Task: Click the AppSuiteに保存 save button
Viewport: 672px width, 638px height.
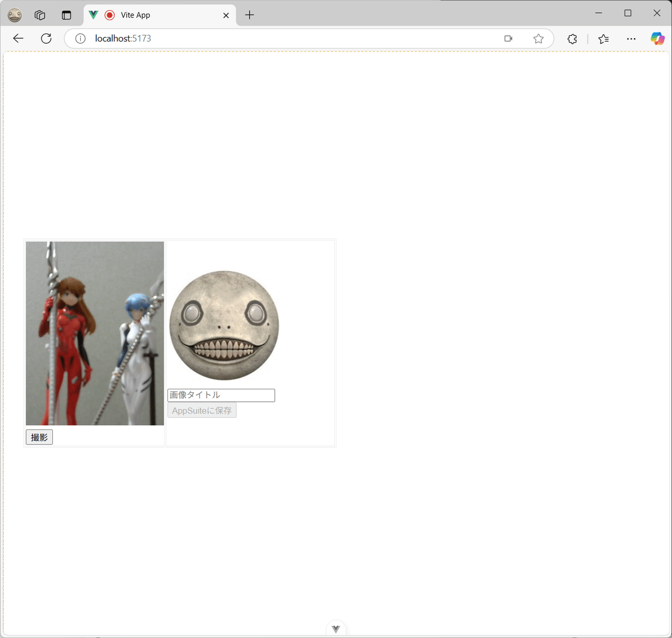Action: [202, 410]
